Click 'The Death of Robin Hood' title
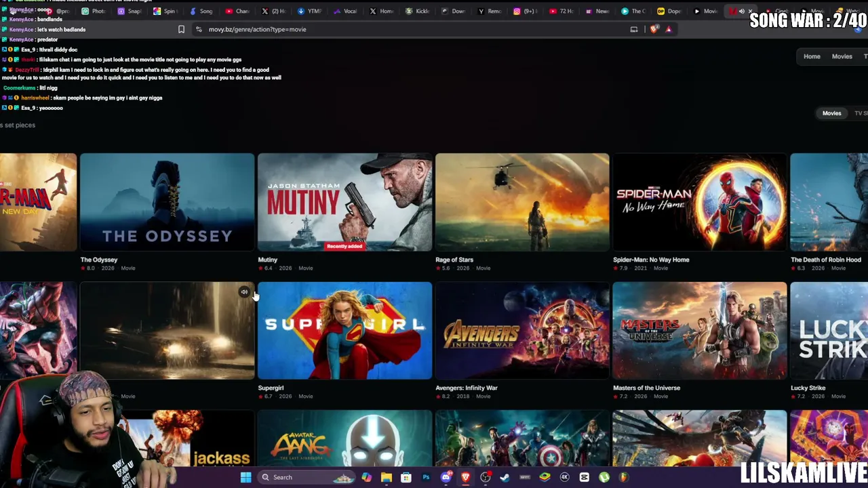868x488 pixels. (x=826, y=260)
